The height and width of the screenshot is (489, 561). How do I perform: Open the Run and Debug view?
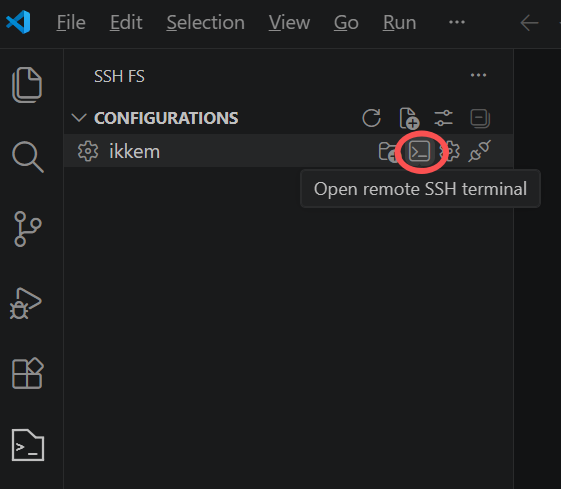25,303
